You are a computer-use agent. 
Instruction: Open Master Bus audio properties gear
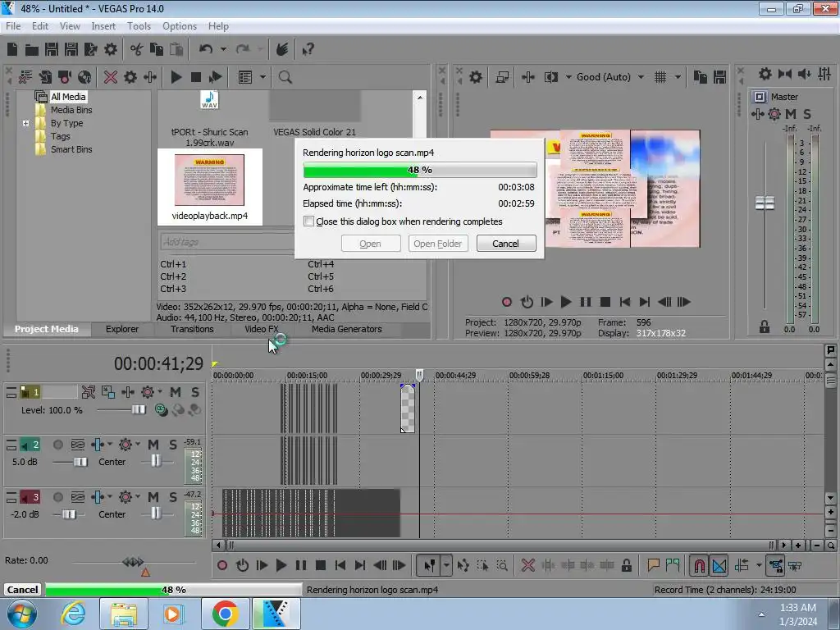tap(765, 74)
